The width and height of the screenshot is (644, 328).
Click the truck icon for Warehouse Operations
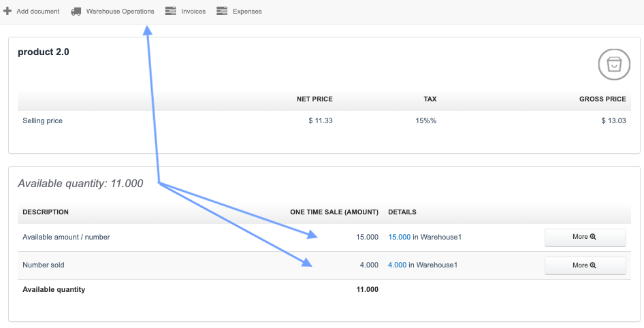[x=76, y=12]
